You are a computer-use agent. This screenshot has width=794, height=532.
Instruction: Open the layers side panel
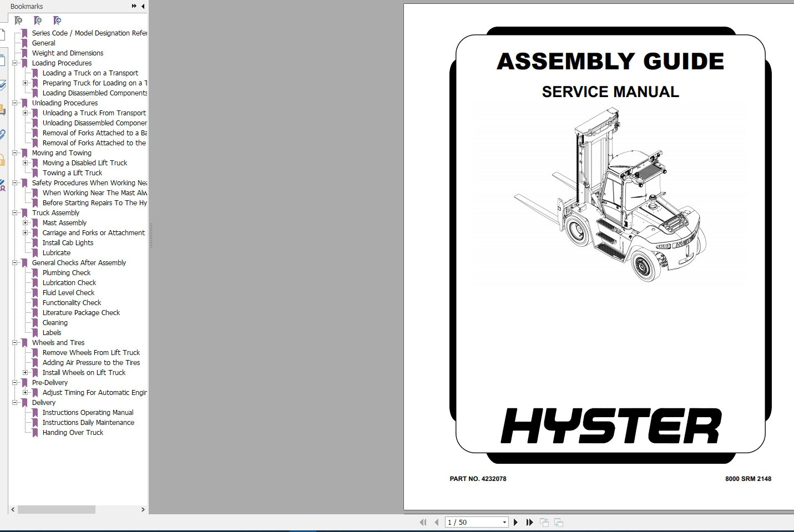click(x=3, y=85)
